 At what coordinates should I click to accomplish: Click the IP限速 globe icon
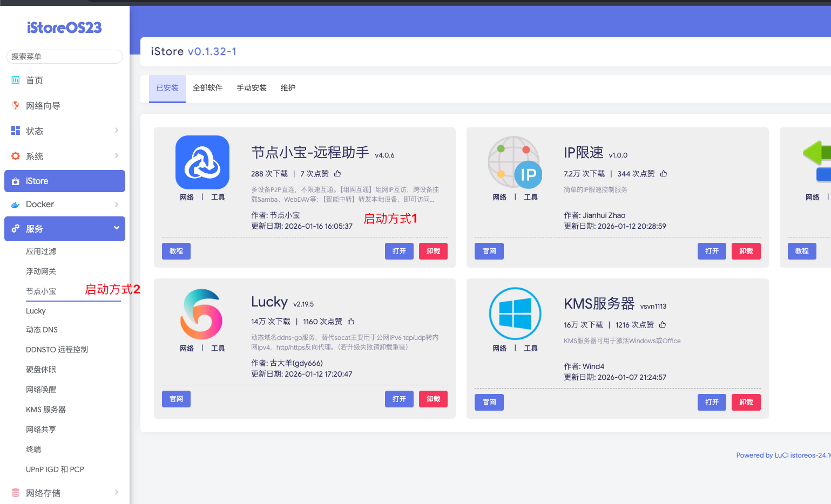(x=515, y=162)
